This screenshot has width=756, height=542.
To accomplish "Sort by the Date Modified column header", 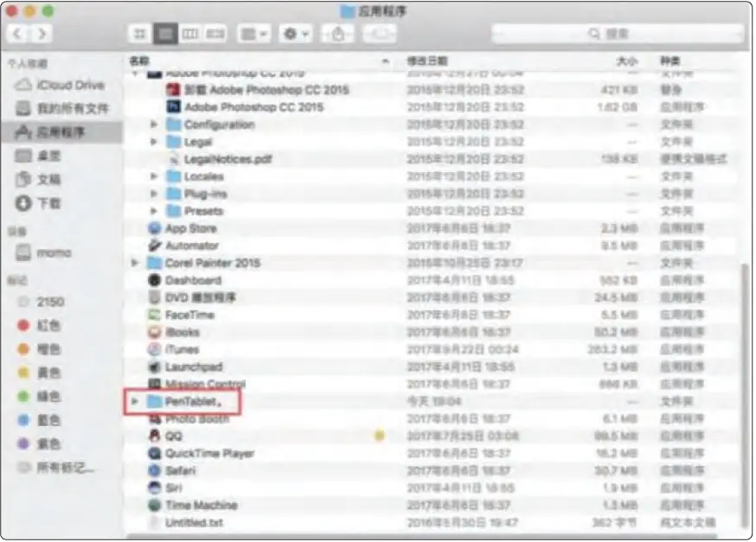I will point(427,61).
